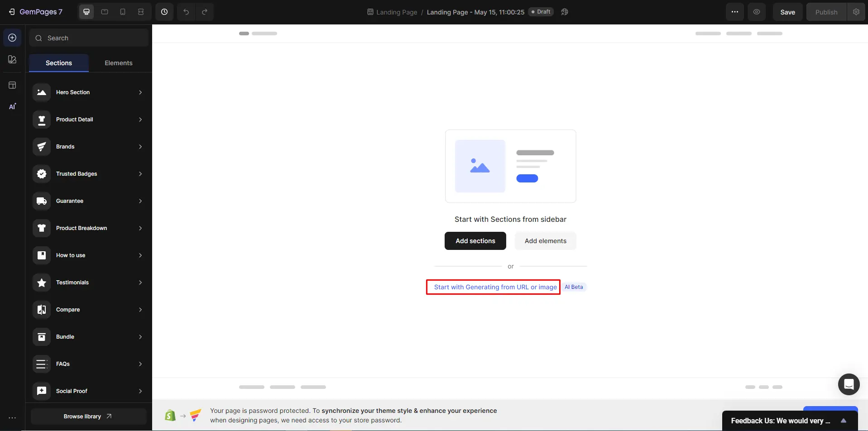Click the Publish button
Viewport: 868px width, 431px height.
(826, 12)
